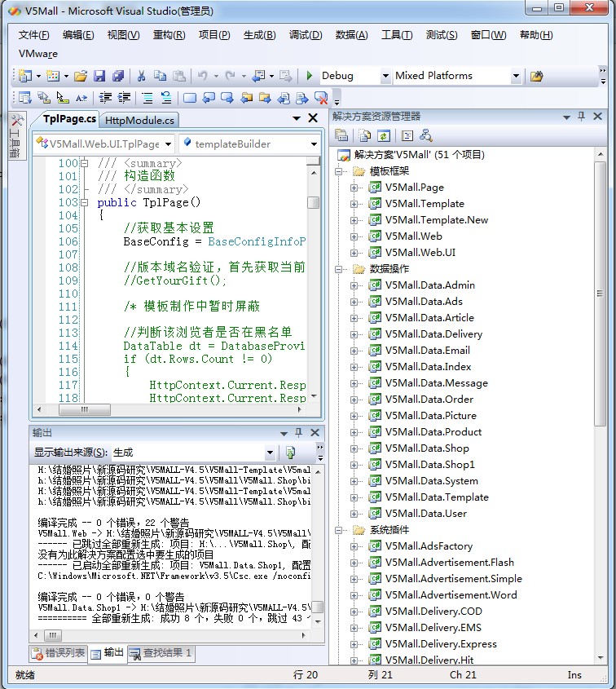
Task: Collapse the 系统插件 solution folder
Action: [x=338, y=530]
